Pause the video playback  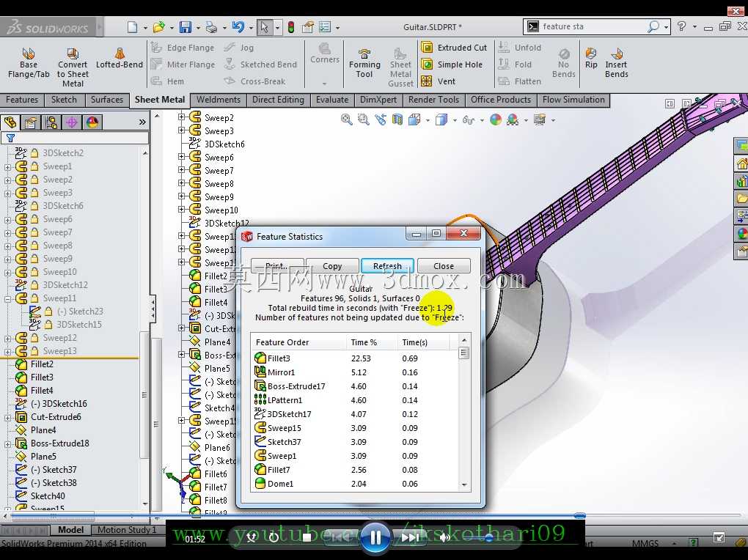[376, 538]
